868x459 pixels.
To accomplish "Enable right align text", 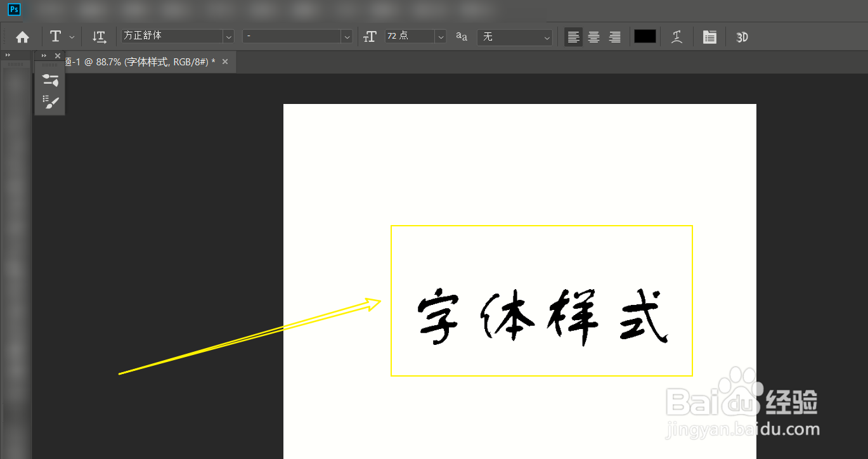I will coord(614,36).
